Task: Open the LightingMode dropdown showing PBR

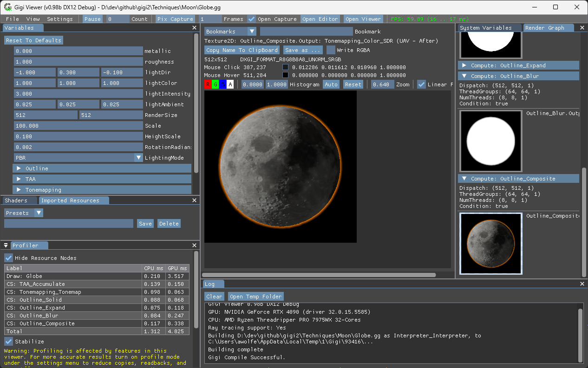Action: [x=137, y=157]
